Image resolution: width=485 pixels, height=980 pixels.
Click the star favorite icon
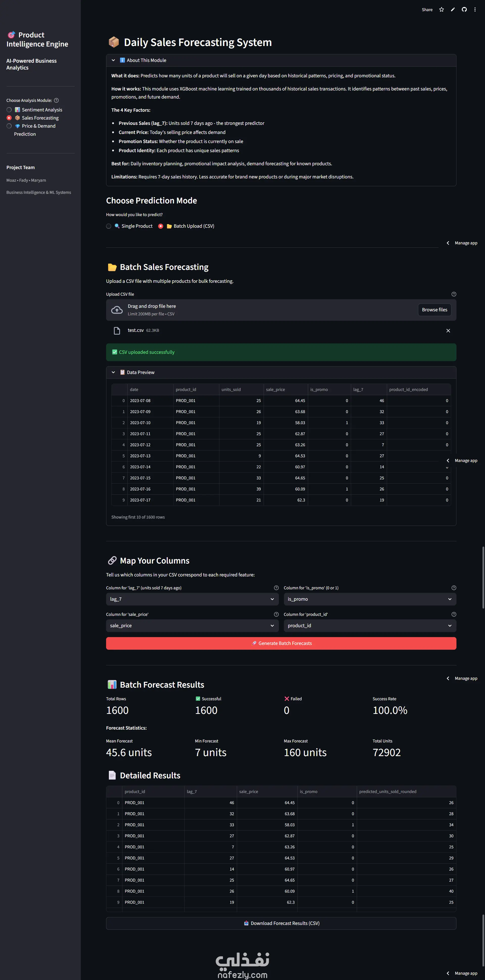[441, 10]
